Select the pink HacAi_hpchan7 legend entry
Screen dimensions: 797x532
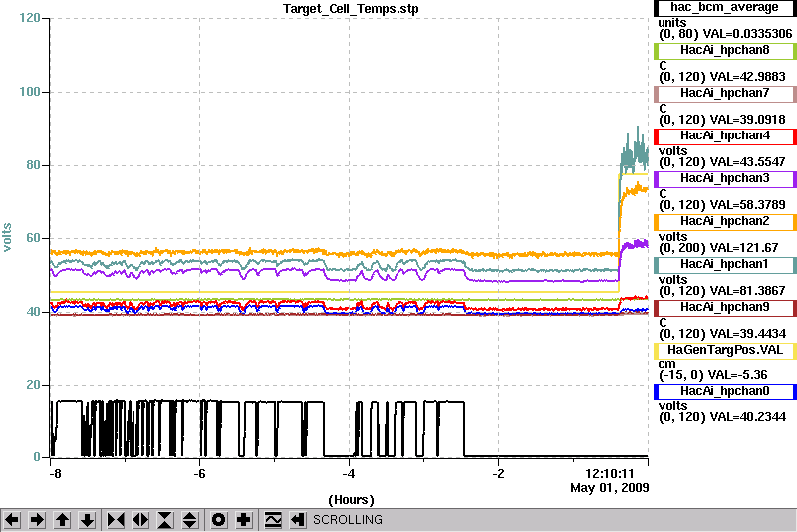tap(725, 93)
